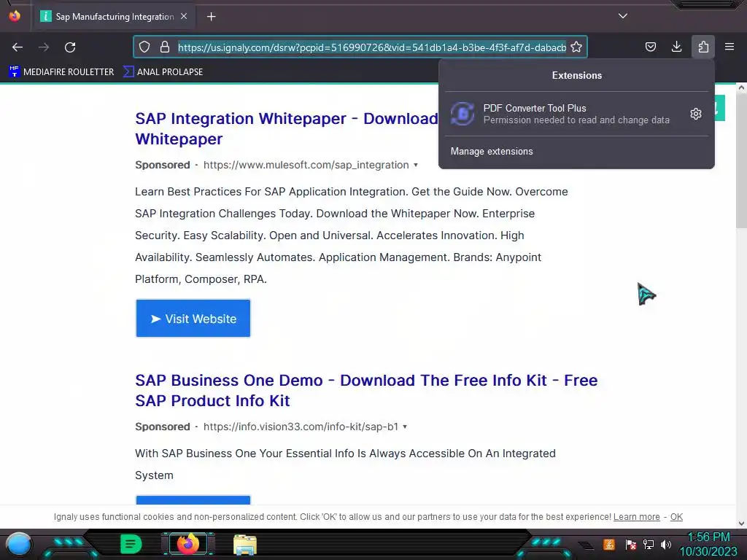Click the padlock site security icon
The height and width of the screenshot is (560, 747).
pyautogui.click(x=165, y=47)
